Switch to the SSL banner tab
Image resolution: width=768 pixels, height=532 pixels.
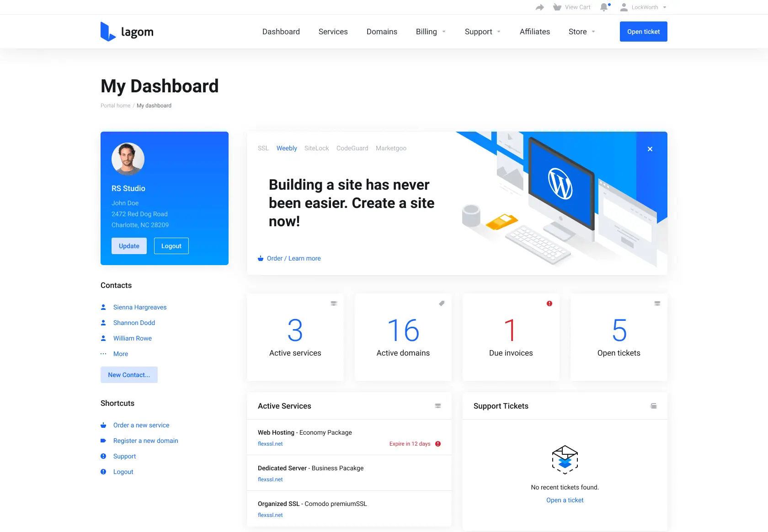tap(263, 148)
